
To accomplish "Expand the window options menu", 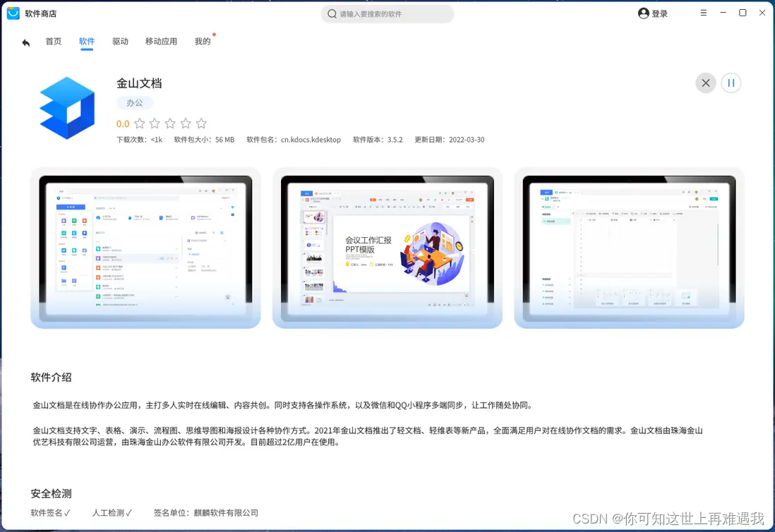I will (703, 12).
